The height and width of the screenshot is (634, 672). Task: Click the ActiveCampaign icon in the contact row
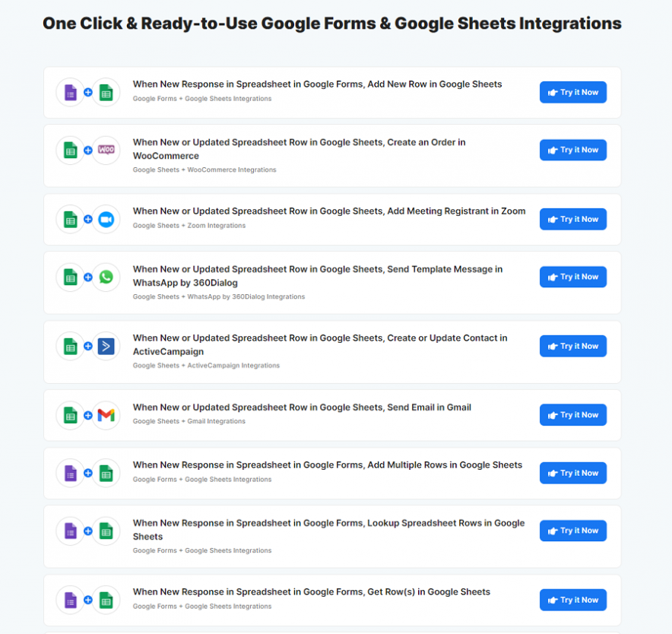click(106, 346)
